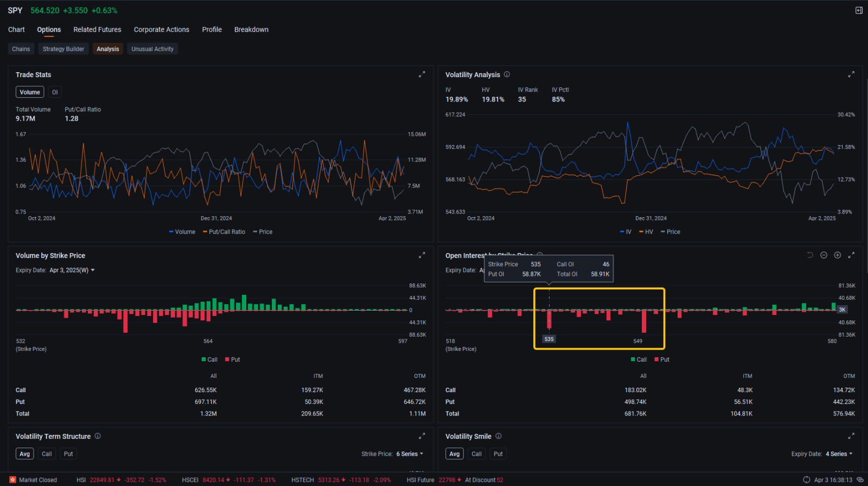
Task: Switch to the Chart tab
Action: click(x=16, y=29)
